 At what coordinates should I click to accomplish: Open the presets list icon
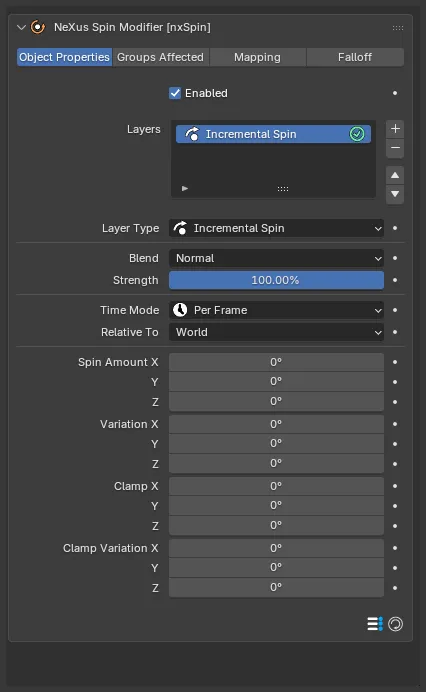tap(375, 624)
